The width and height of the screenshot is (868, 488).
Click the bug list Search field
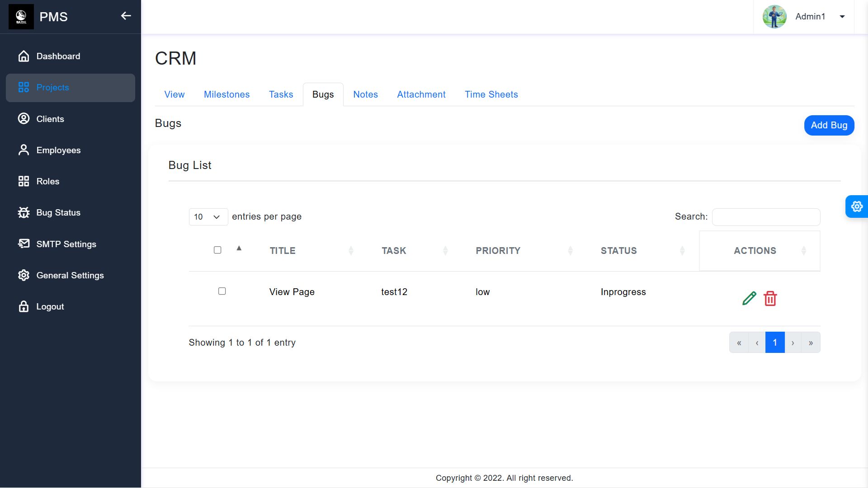766,217
